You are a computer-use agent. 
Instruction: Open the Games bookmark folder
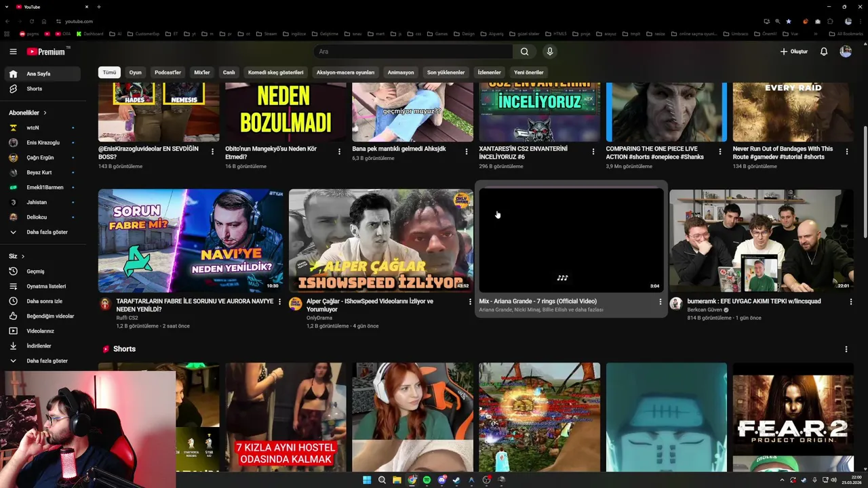tap(437, 33)
